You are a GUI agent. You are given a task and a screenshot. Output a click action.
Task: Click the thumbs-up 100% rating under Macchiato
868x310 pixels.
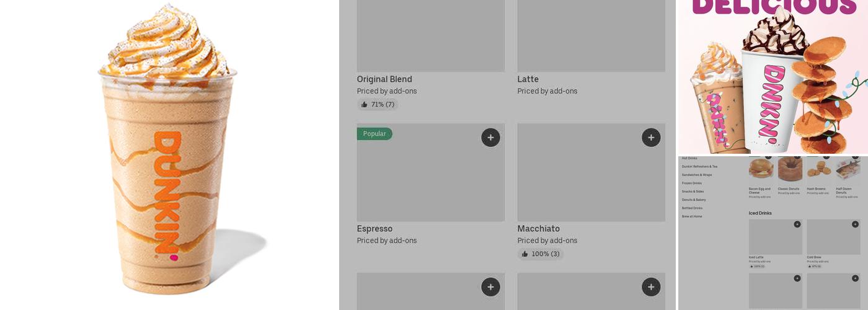(541, 254)
